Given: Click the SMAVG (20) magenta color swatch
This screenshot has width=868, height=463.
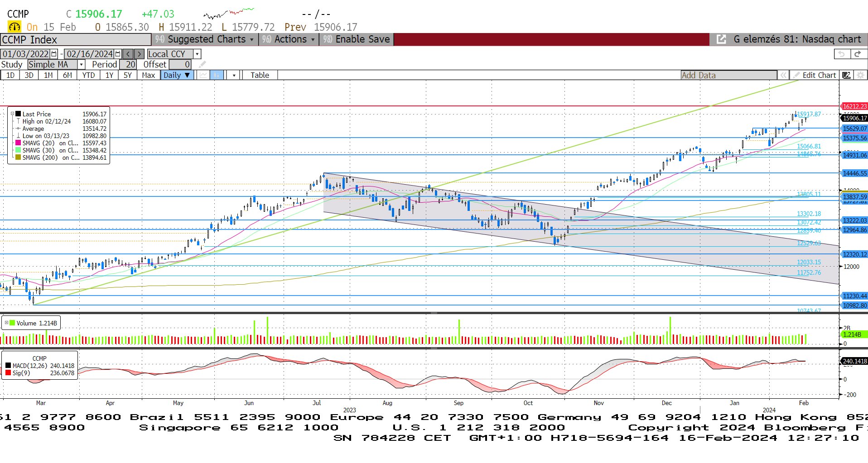Looking at the screenshot, I should click(18, 143).
